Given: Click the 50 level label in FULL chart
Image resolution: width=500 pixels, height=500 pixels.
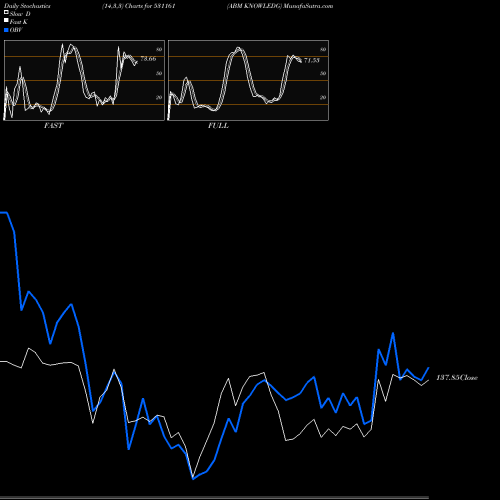Looking at the screenshot, I should click(x=323, y=73).
